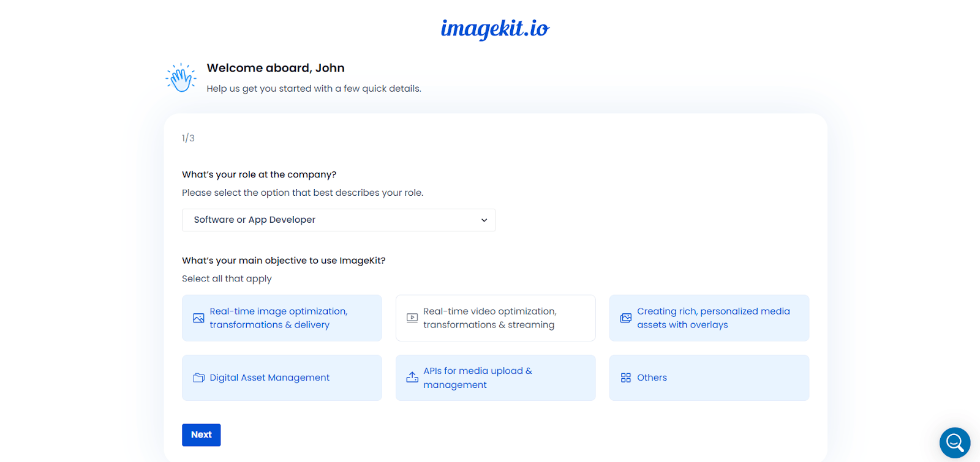Viewport: 980px width, 462px height.
Task: Select Real-time video optimization objective
Action: (x=496, y=318)
